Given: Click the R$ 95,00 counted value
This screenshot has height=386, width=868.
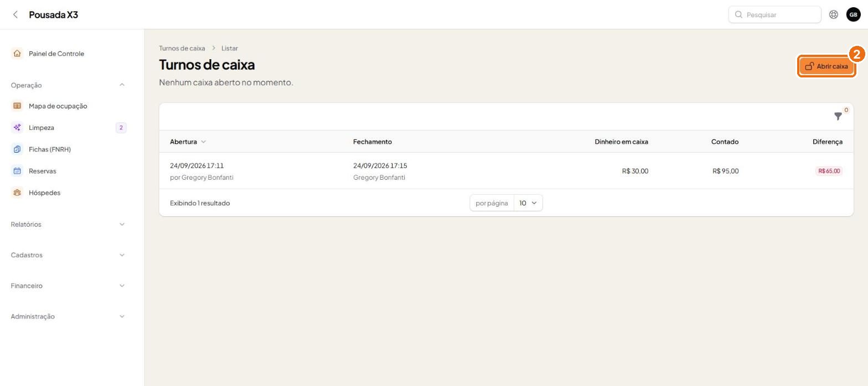Looking at the screenshot, I should 725,171.
